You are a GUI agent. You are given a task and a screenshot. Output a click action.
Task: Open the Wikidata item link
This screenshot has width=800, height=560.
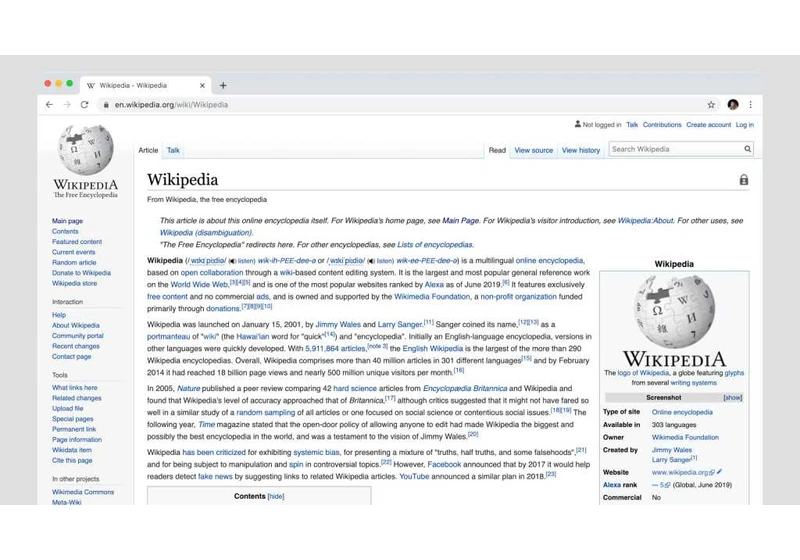coord(72,450)
